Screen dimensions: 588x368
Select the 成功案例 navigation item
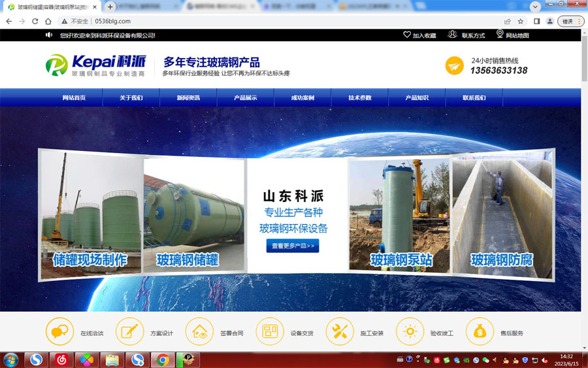(302, 98)
